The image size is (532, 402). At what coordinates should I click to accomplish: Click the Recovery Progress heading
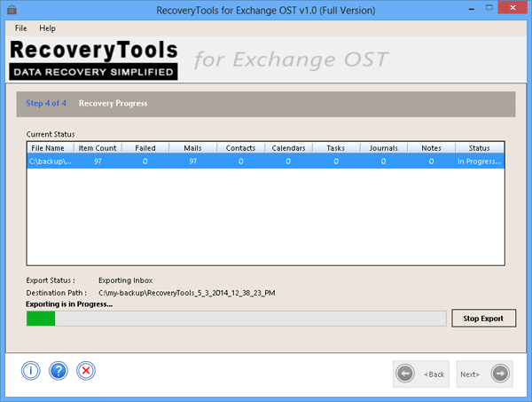coord(113,103)
